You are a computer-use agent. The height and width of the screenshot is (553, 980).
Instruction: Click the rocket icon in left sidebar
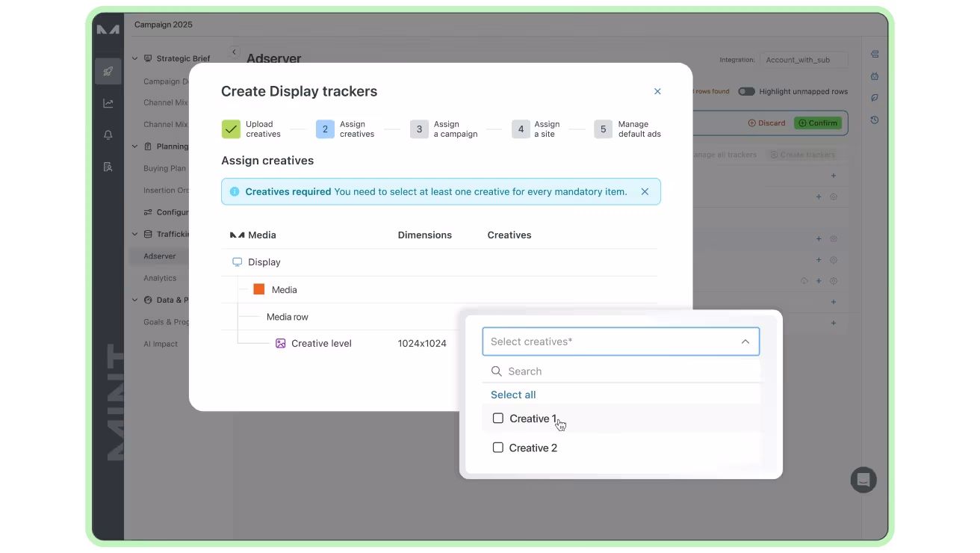(x=108, y=72)
